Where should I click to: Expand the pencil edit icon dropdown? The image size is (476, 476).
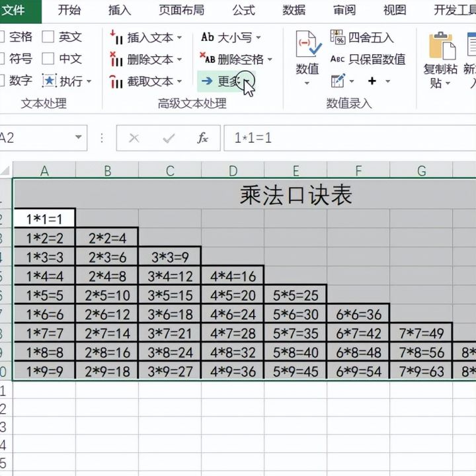pyautogui.click(x=352, y=81)
